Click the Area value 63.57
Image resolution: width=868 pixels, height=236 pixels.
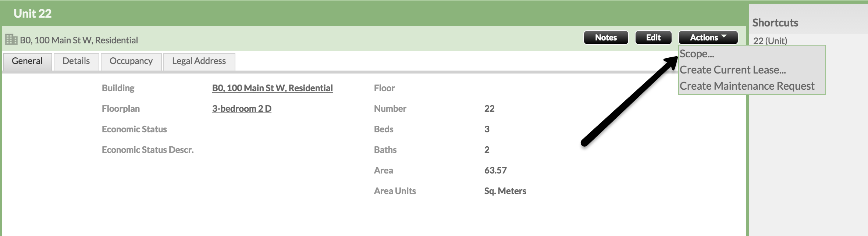[x=495, y=171]
